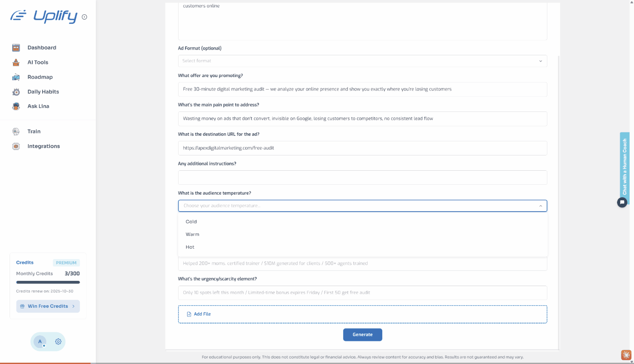
Task: Click Add File upload area
Action: point(362,314)
